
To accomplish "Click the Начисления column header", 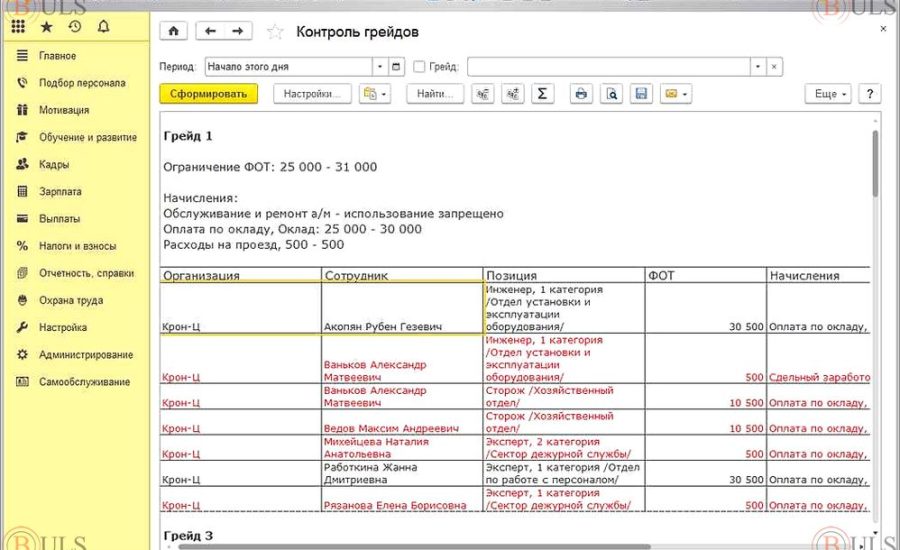I will point(819,275).
